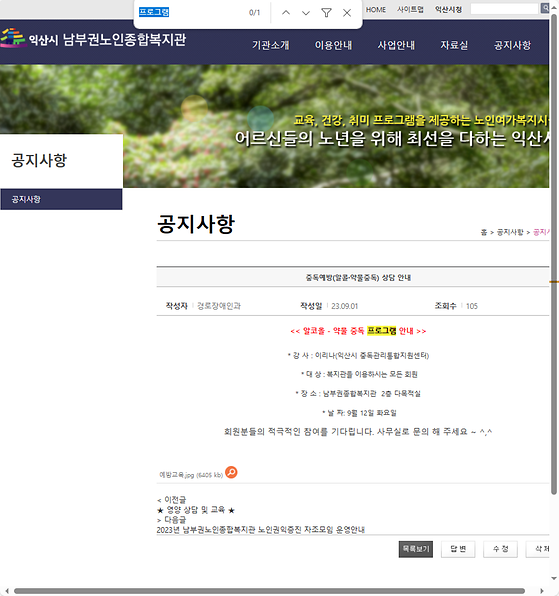Preview attachment with orange magnifier icon
Screen dimensions: 559x596
(231, 472)
